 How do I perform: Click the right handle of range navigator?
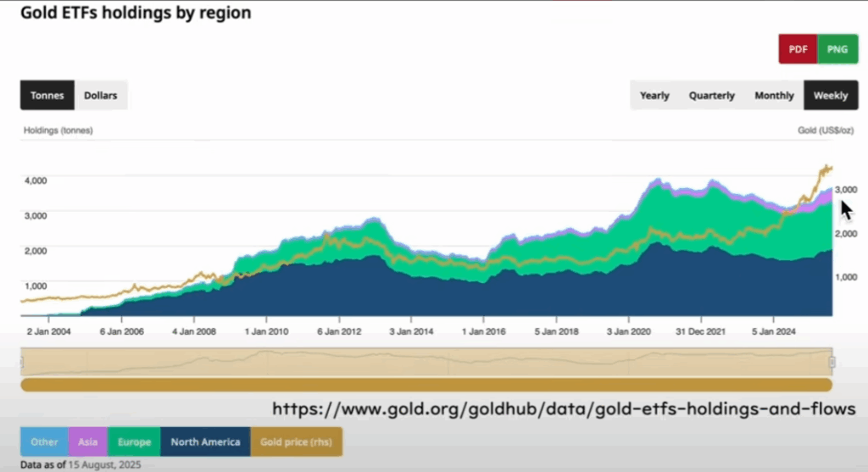click(x=832, y=363)
